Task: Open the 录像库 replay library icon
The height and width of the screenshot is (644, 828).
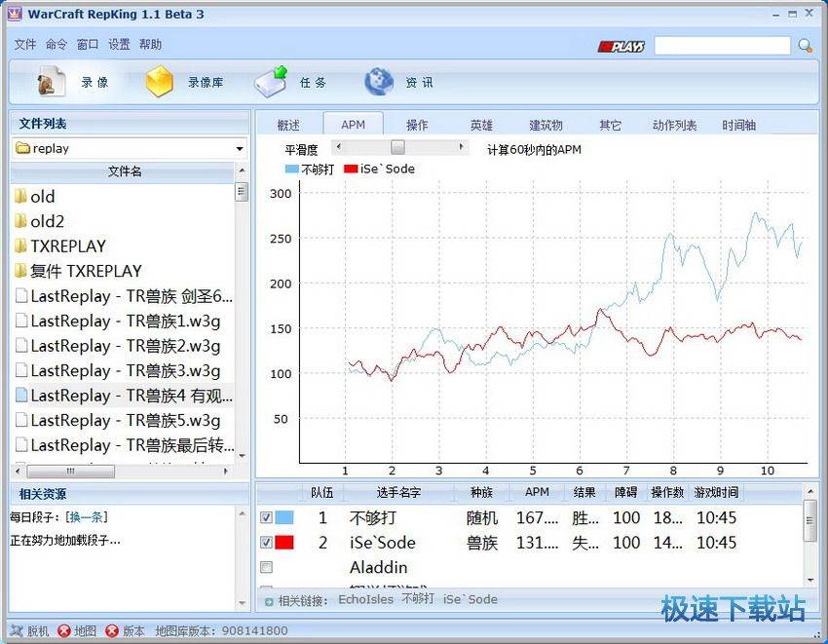Action: [159, 82]
